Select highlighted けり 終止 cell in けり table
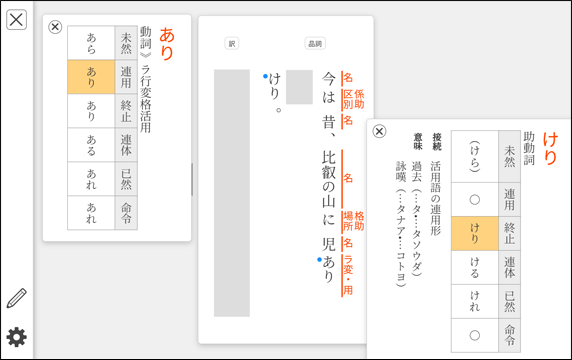 click(475, 233)
